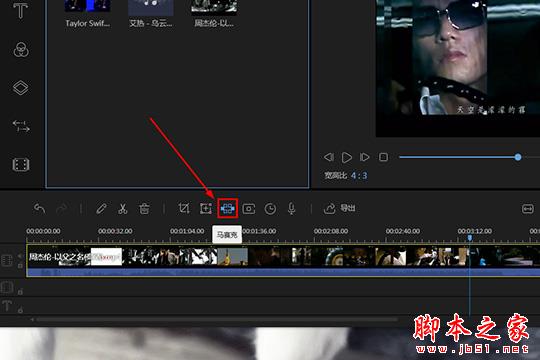Screen dimensions: 540x360
Task: Click the text track T icon
Action: 7,306
